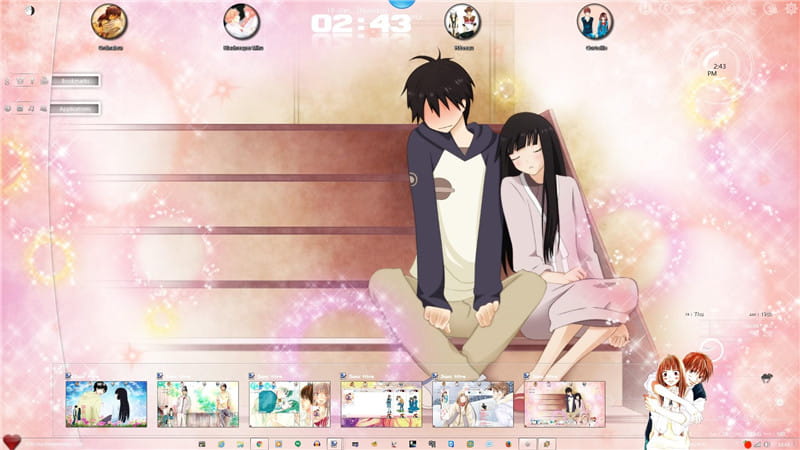Select the blue sky flower field window thumbnail

(x=106, y=404)
